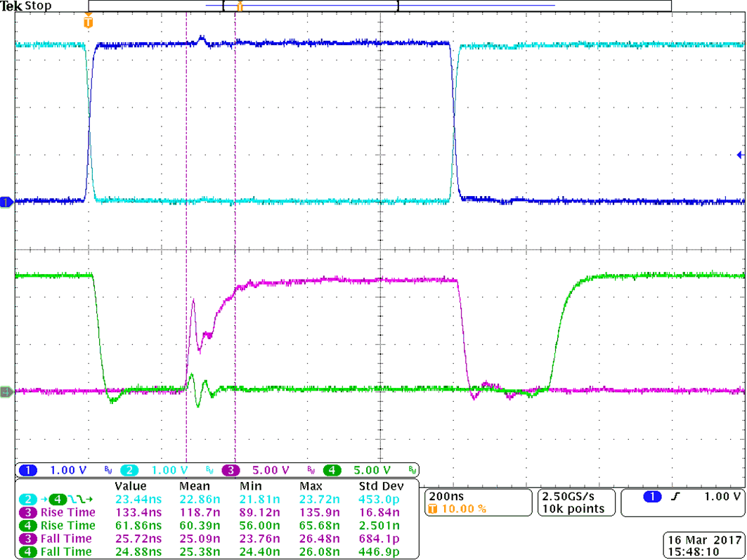Click the Tek logo
This screenshot has height=560, width=747.
11,6
